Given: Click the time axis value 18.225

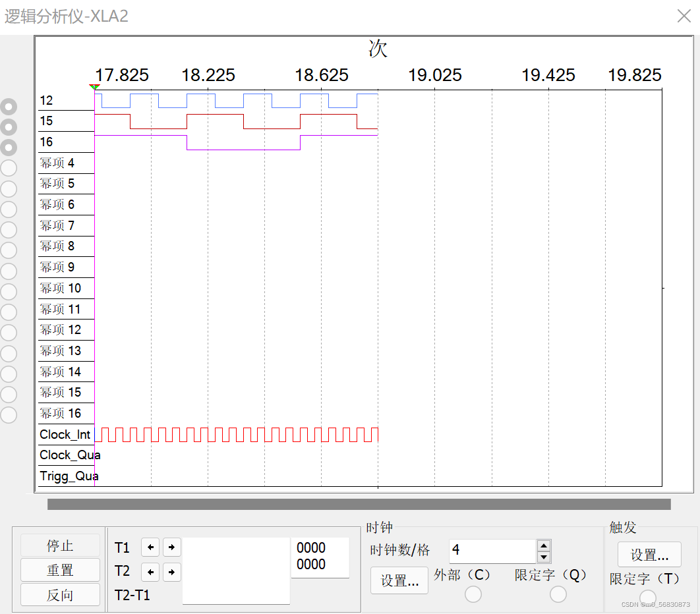Looking at the screenshot, I should 208,75.
